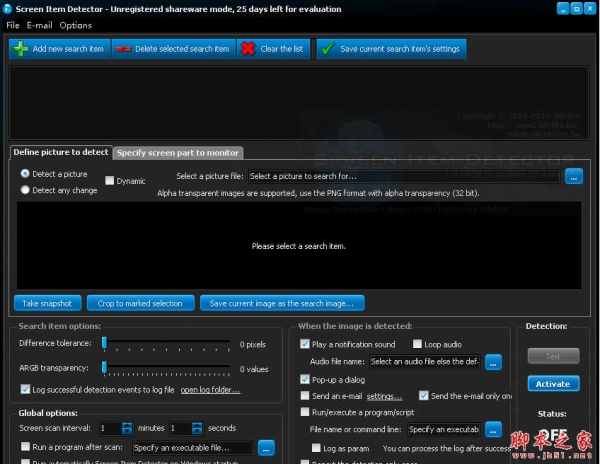Click the Difference tolerance slider handle
600x464 pixels.
[x=104, y=343]
